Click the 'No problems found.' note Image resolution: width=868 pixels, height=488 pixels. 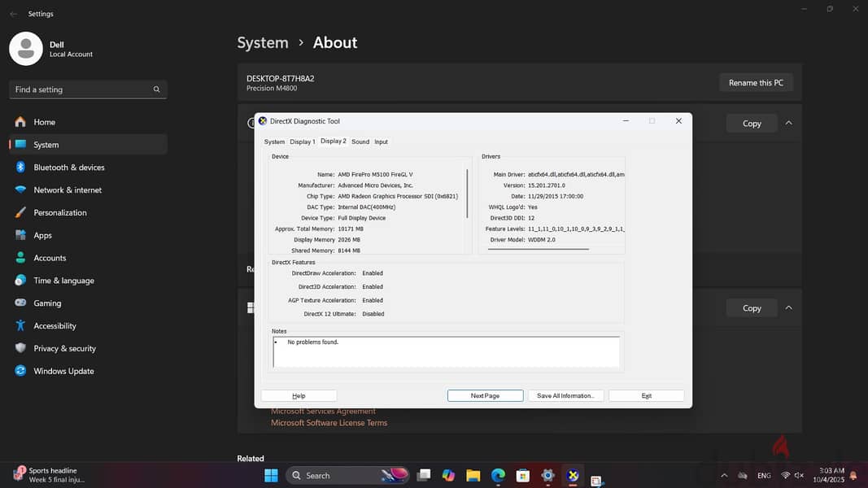pos(312,342)
